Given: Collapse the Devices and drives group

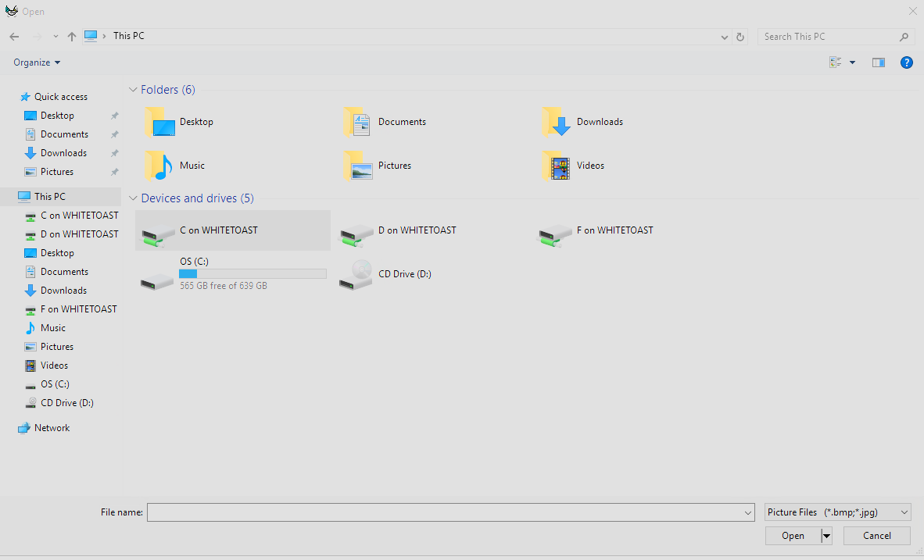Looking at the screenshot, I should pyautogui.click(x=134, y=198).
